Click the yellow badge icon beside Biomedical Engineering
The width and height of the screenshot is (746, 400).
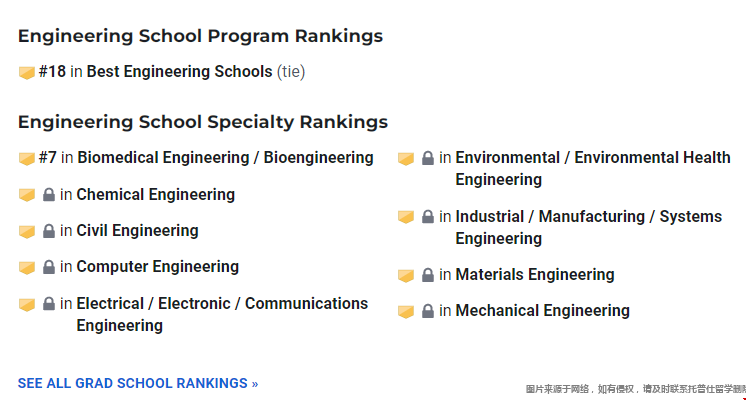pos(27,158)
